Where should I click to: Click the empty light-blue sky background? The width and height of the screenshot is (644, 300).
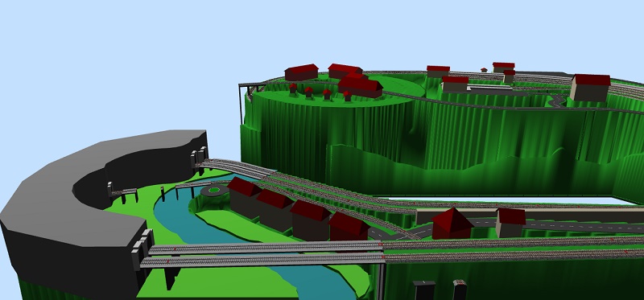click(123, 62)
